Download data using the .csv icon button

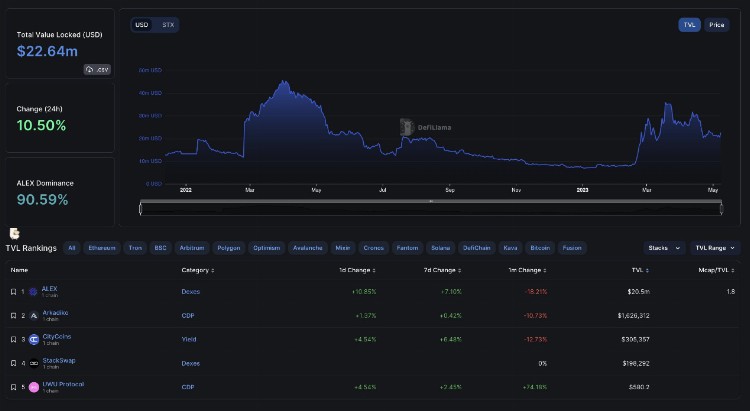(x=97, y=69)
